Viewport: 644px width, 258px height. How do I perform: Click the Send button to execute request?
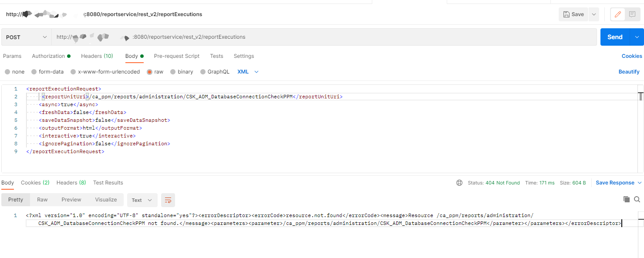click(614, 37)
